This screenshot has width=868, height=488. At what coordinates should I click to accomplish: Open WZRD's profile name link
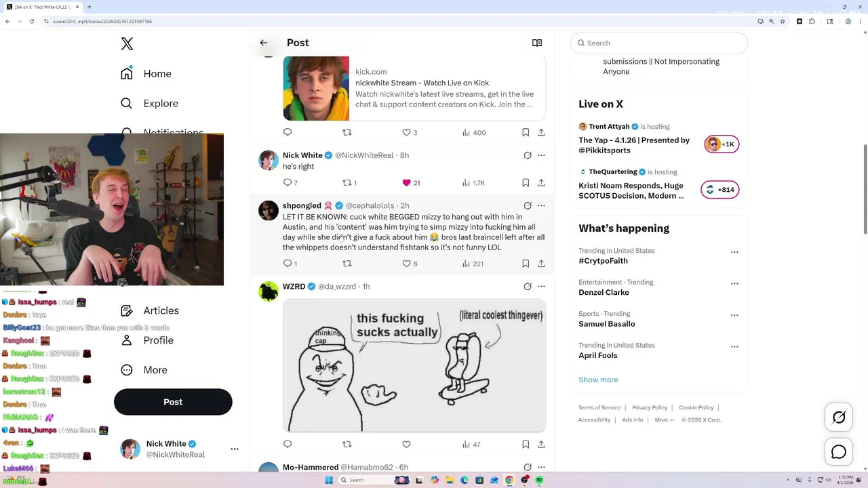pyautogui.click(x=294, y=287)
